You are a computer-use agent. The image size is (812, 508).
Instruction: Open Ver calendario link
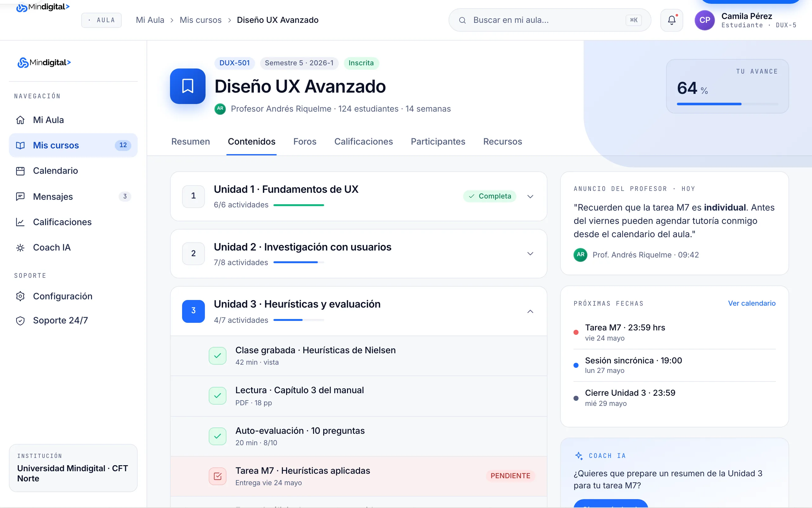pos(751,303)
